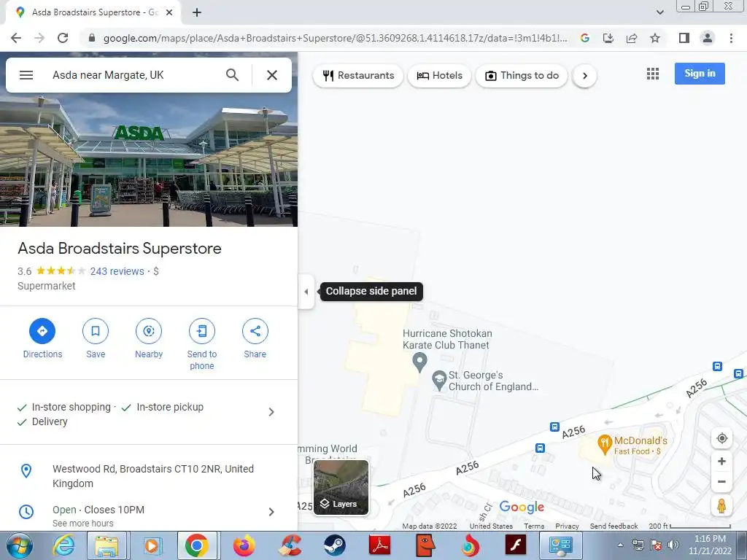Bookmark this page with star icon
Screen dimensions: 747x560
click(655, 38)
